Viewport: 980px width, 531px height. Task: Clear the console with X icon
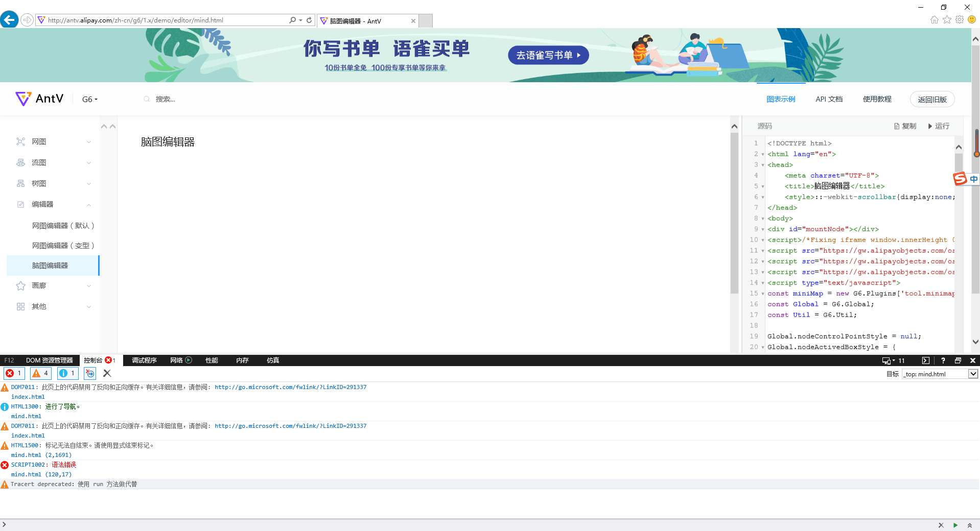tap(107, 373)
